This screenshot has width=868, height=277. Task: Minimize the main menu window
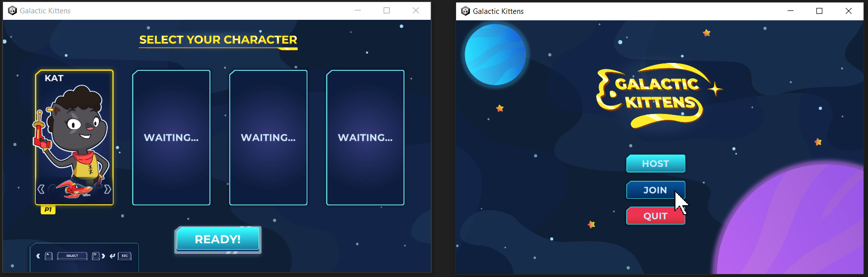tap(791, 11)
